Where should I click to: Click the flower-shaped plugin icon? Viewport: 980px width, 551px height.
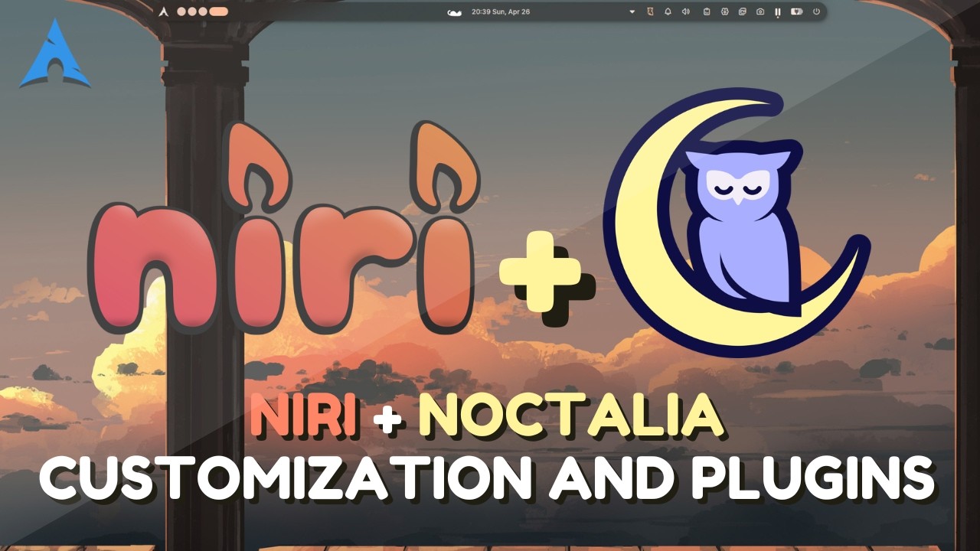725,11
